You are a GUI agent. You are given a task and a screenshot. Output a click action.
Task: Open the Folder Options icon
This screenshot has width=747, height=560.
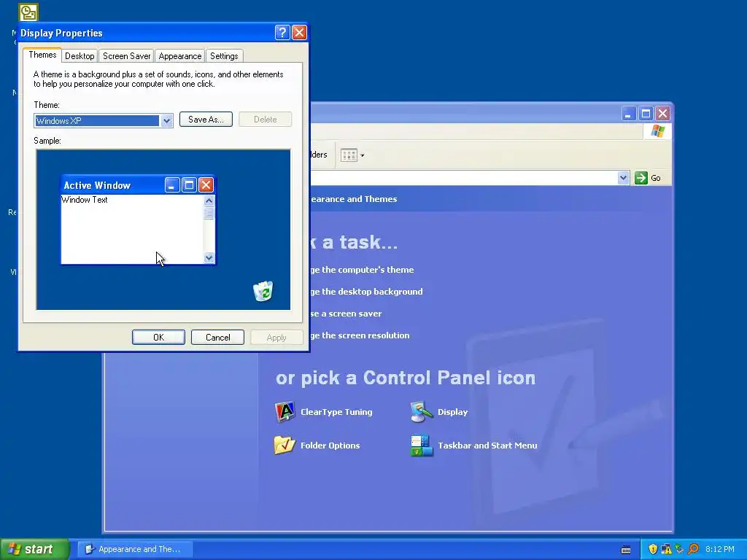[317, 446]
